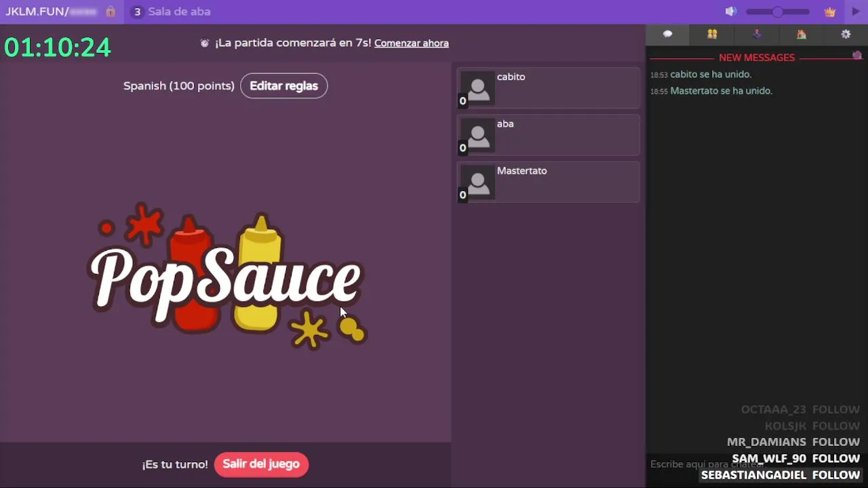Open the players list tab
The height and width of the screenshot is (488, 868).
click(712, 34)
